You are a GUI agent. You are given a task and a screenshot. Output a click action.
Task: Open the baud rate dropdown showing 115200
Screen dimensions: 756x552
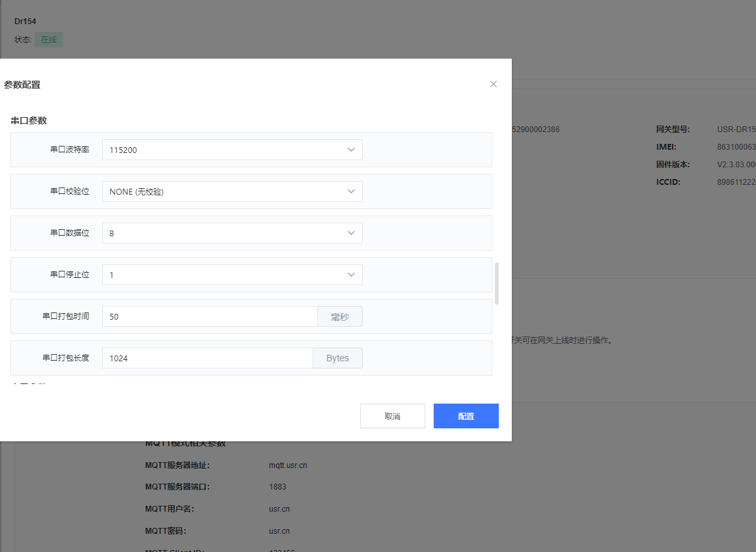[221, 150]
